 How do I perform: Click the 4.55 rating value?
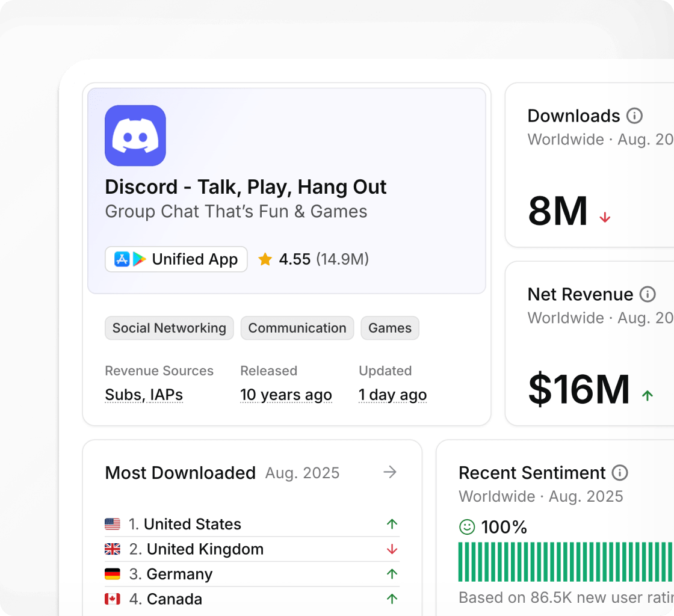coord(294,259)
